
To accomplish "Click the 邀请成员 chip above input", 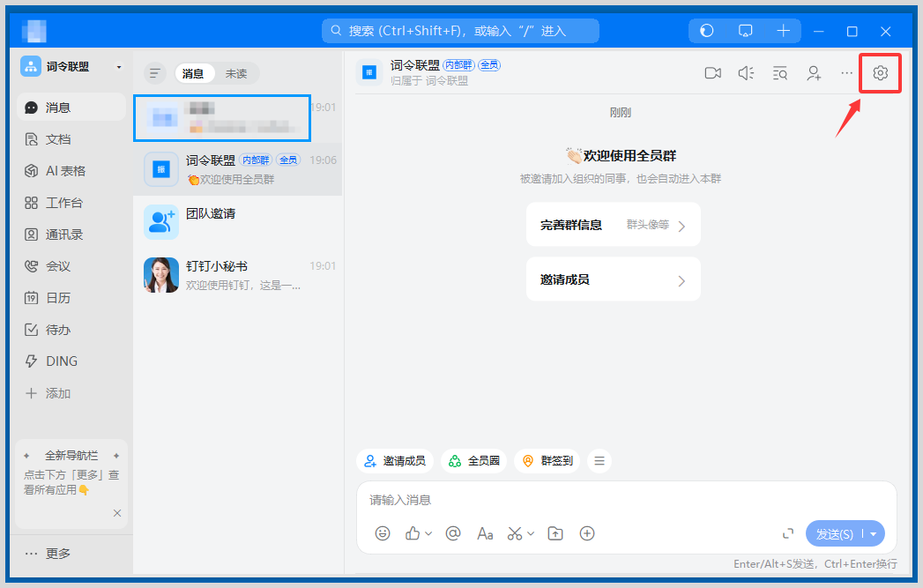I will 395,461.
